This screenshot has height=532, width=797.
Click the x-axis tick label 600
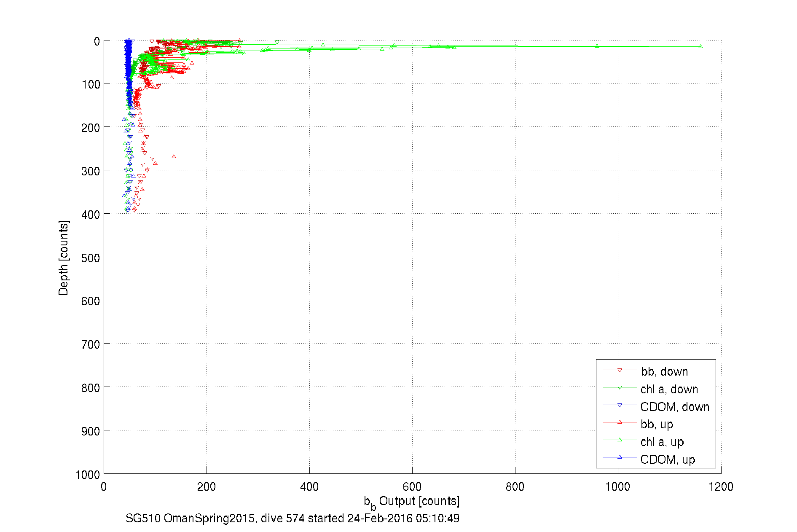[x=412, y=487]
